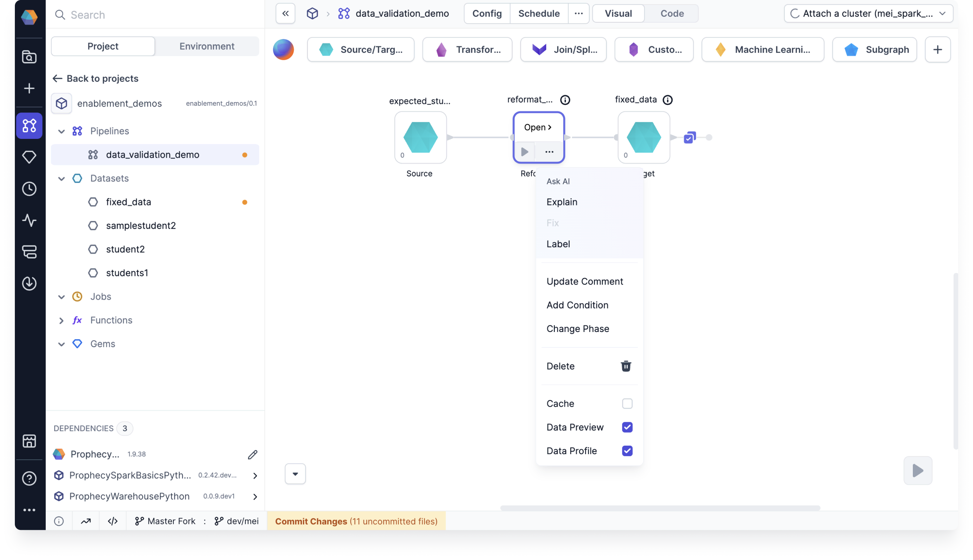Expand the ProphecyWarehousePython dependency chevron
The image size is (973, 560).
(x=255, y=496)
